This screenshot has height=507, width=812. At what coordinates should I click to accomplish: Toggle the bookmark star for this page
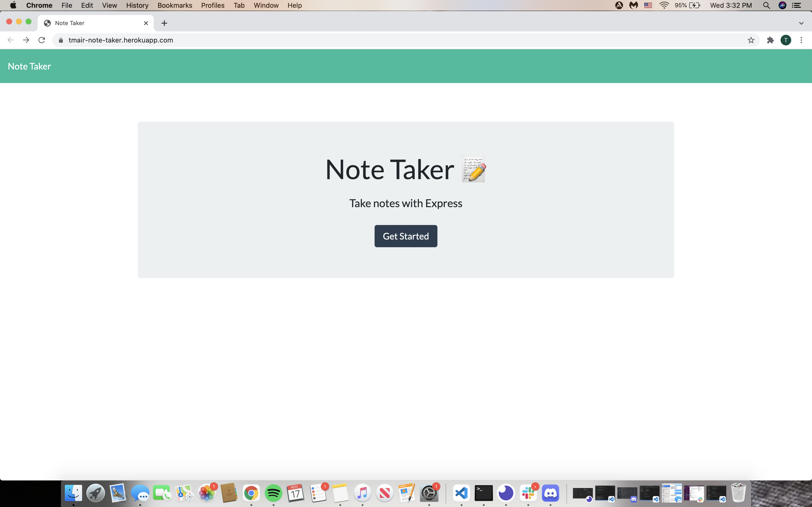click(x=751, y=40)
